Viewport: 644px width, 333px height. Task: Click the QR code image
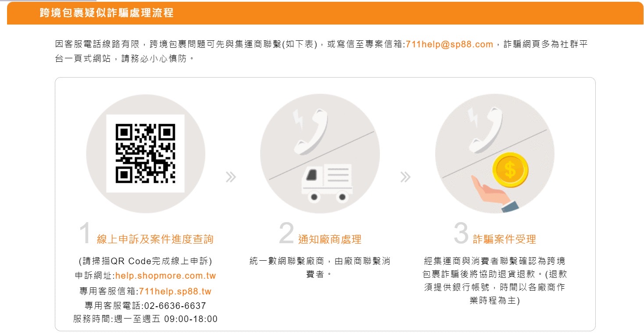point(145,153)
